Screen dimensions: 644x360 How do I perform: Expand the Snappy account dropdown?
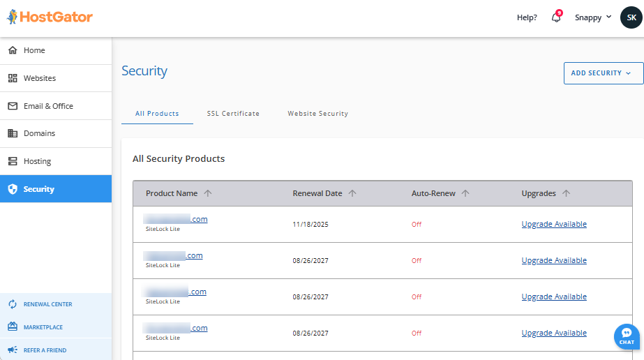coord(593,17)
